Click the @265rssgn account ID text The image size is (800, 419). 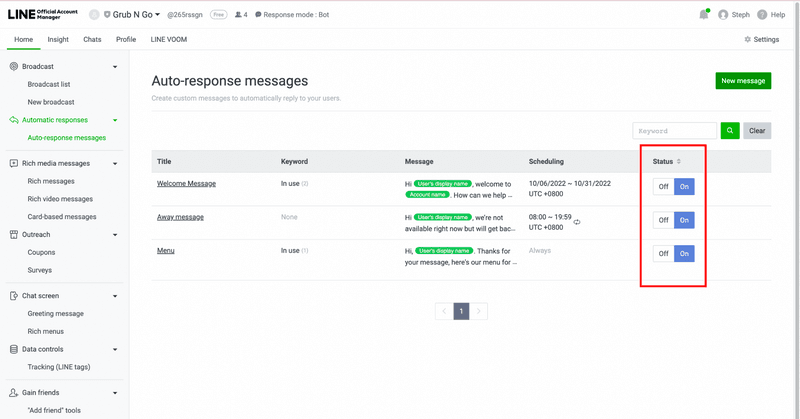pos(185,15)
